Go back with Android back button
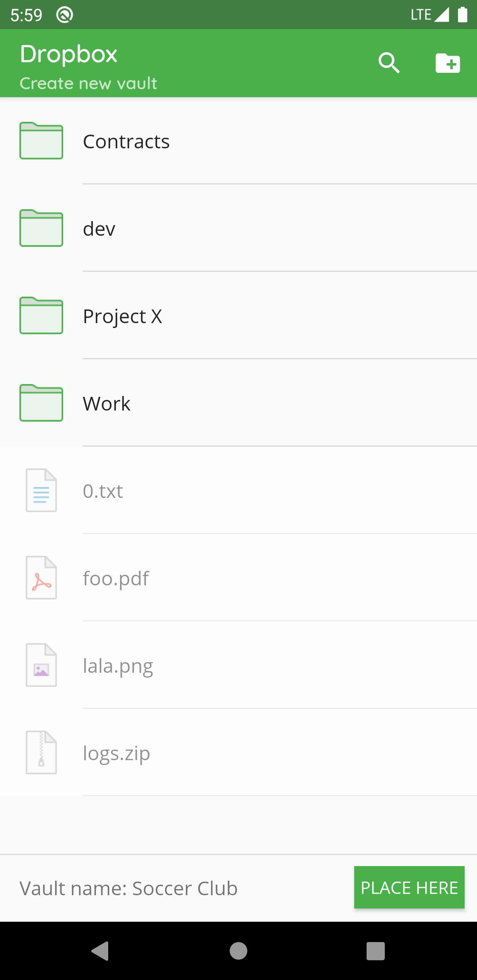 coord(100,951)
